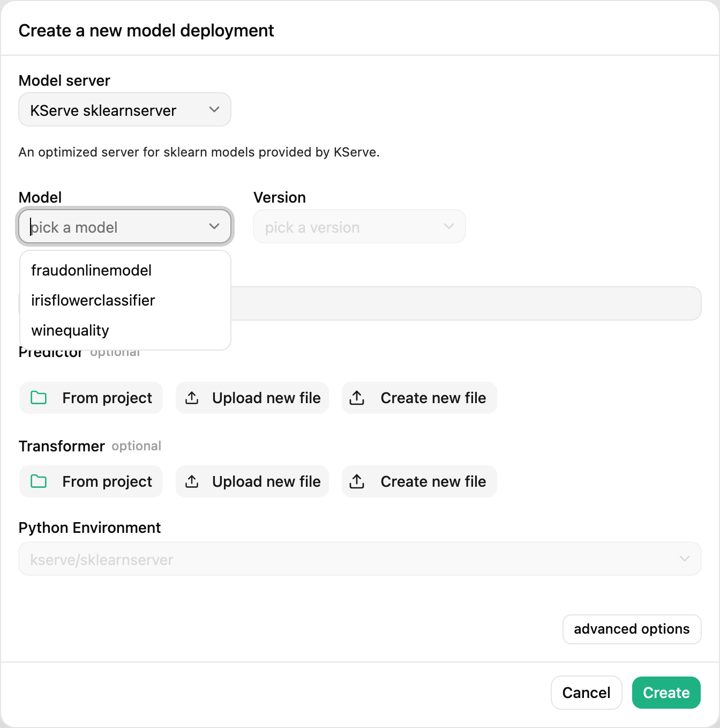This screenshot has width=720, height=728.
Task: Cancel the model deployment dialog
Action: 587,693
